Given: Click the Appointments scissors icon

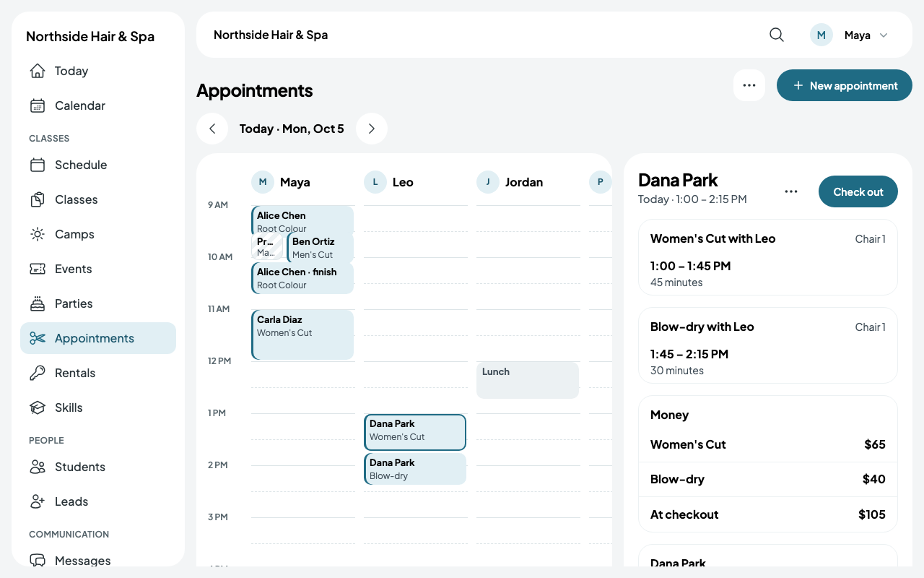Looking at the screenshot, I should tap(38, 338).
